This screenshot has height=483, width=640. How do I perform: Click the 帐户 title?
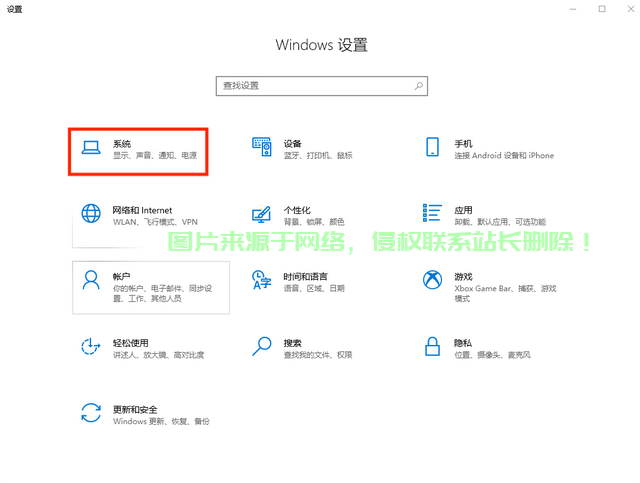pyautogui.click(x=121, y=277)
